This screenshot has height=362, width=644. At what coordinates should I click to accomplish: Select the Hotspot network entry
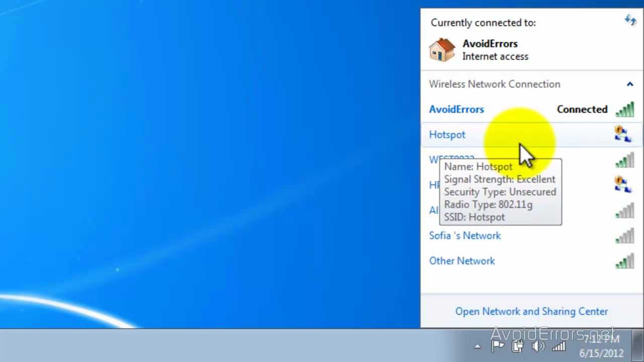click(531, 135)
